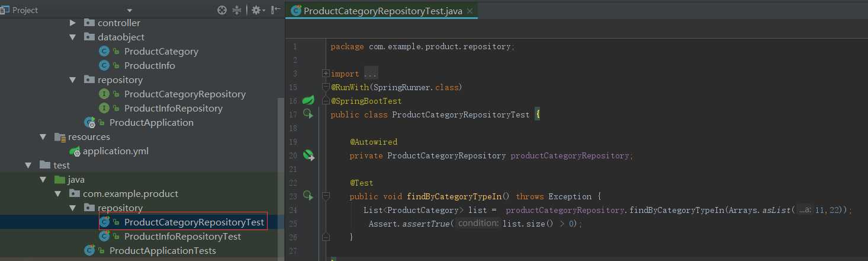Select the repository label above ProductCategoryRepository
Viewport: 868px width, 261px height.
click(x=120, y=79)
